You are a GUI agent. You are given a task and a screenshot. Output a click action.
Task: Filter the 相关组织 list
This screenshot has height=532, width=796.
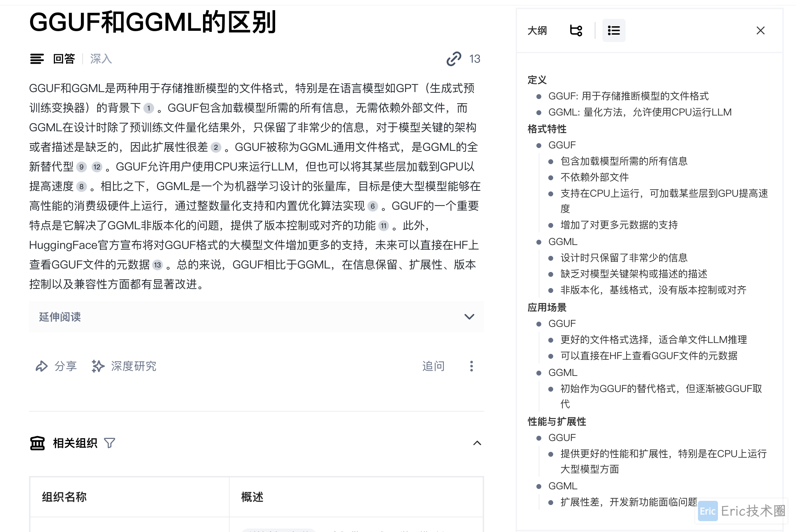point(110,443)
